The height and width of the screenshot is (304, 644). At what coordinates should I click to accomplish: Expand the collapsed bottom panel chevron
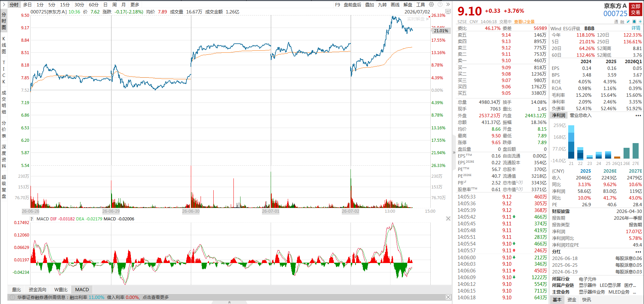tap(229, 302)
